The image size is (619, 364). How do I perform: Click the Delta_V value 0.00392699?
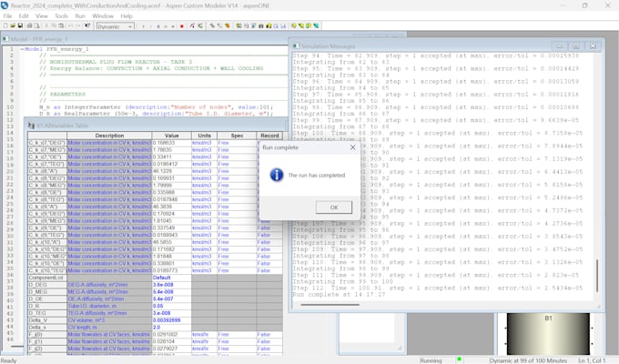(x=172, y=320)
